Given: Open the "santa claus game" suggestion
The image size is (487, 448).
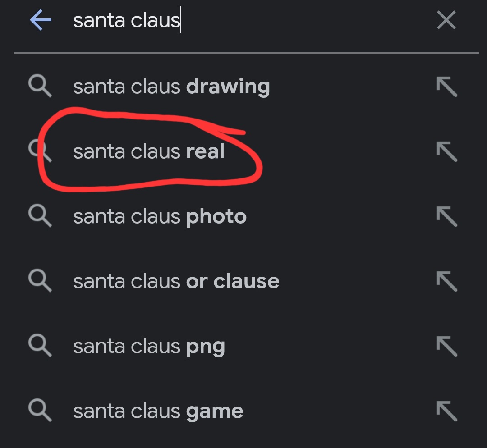Looking at the screenshot, I should (158, 411).
